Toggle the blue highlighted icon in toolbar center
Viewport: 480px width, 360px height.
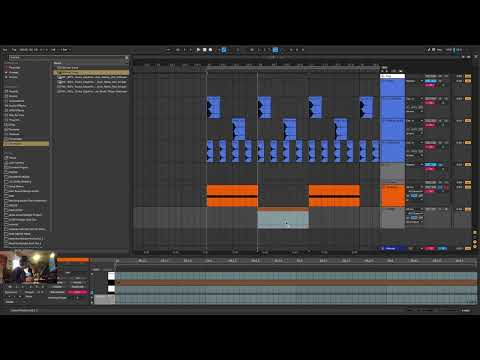click(x=275, y=50)
